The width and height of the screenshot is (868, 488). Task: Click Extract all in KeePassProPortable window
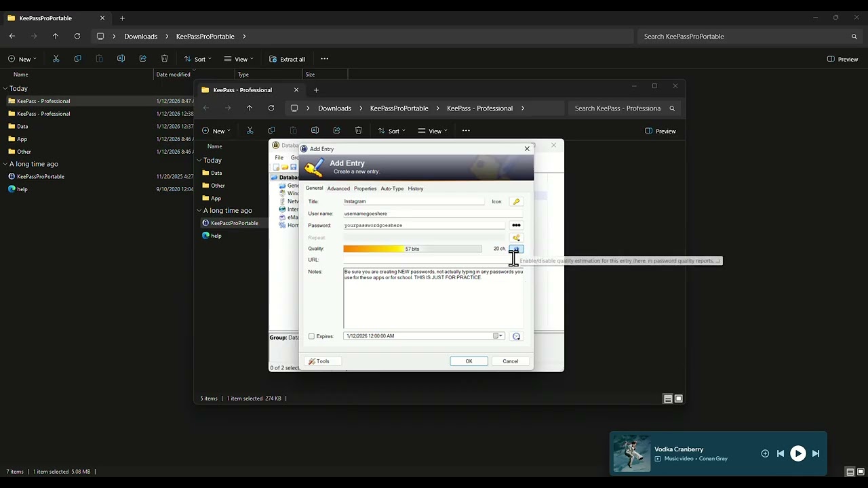[287, 59]
